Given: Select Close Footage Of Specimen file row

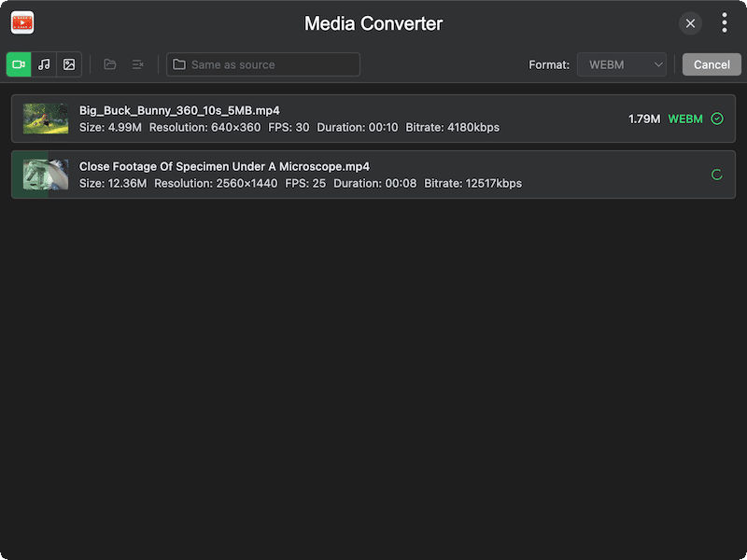Looking at the screenshot, I should (373, 175).
